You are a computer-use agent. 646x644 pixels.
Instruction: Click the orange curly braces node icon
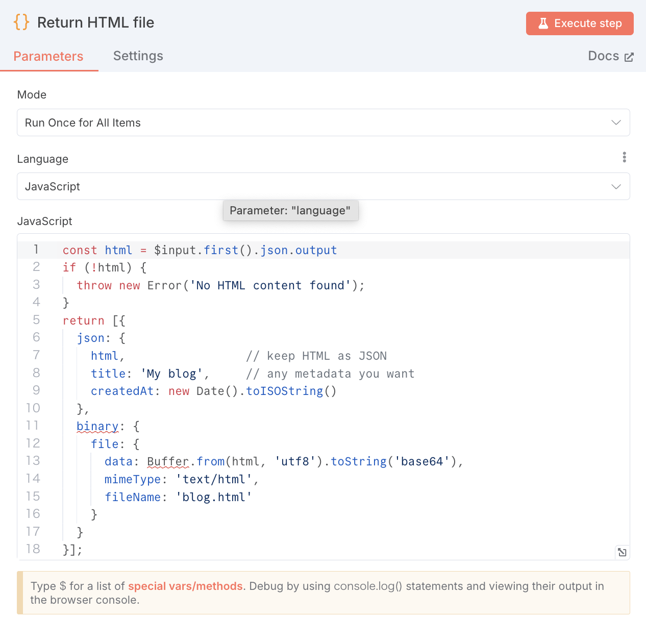pyautogui.click(x=21, y=22)
